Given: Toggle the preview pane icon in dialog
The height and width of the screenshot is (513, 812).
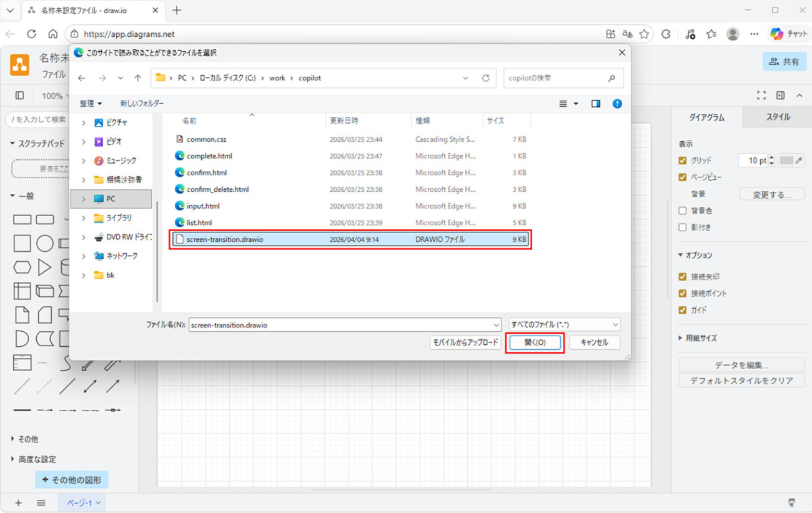Looking at the screenshot, I should click(x=595, y=104).
